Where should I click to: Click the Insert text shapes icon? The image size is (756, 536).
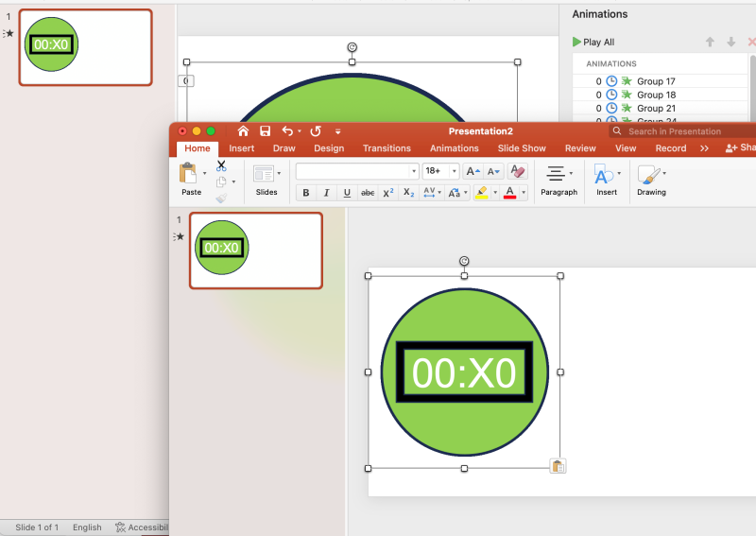603,174
